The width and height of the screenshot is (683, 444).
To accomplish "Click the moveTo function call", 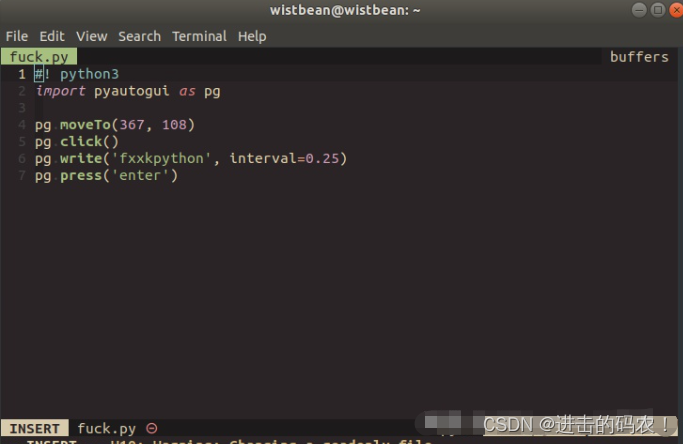I will pos(85,125).
